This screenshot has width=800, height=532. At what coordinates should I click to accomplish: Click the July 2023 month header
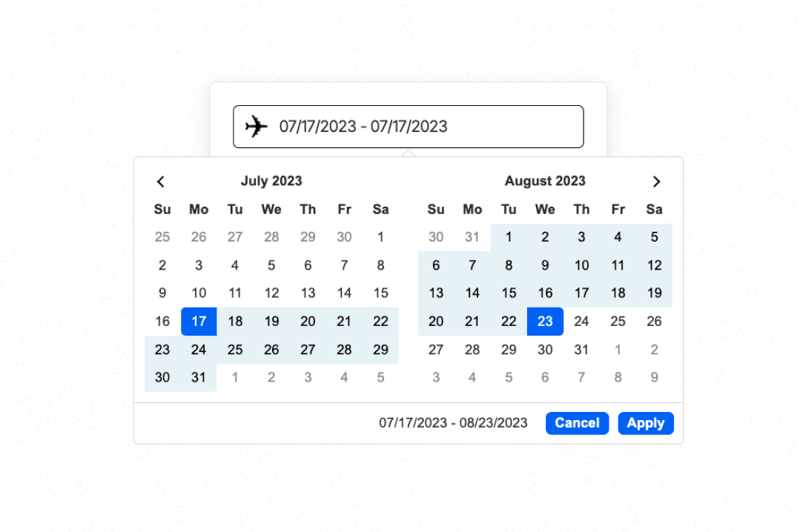(x=271, y=181)
